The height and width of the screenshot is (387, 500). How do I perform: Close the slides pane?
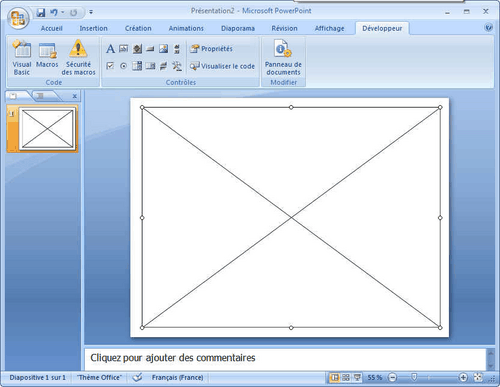[x=75, y=96]
